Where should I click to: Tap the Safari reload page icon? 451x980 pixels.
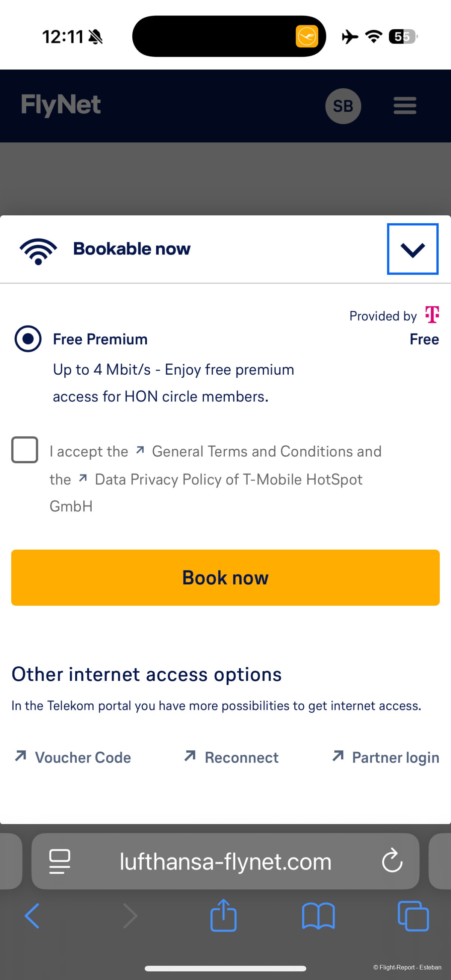coord(392,861)
